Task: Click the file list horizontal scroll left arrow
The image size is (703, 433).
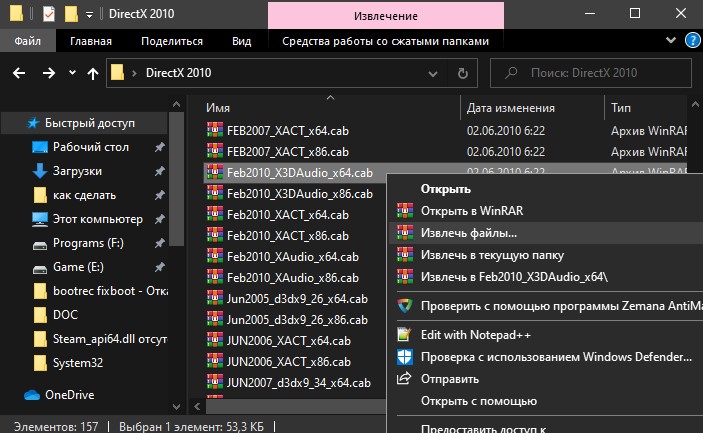Action: coord(197,407)
